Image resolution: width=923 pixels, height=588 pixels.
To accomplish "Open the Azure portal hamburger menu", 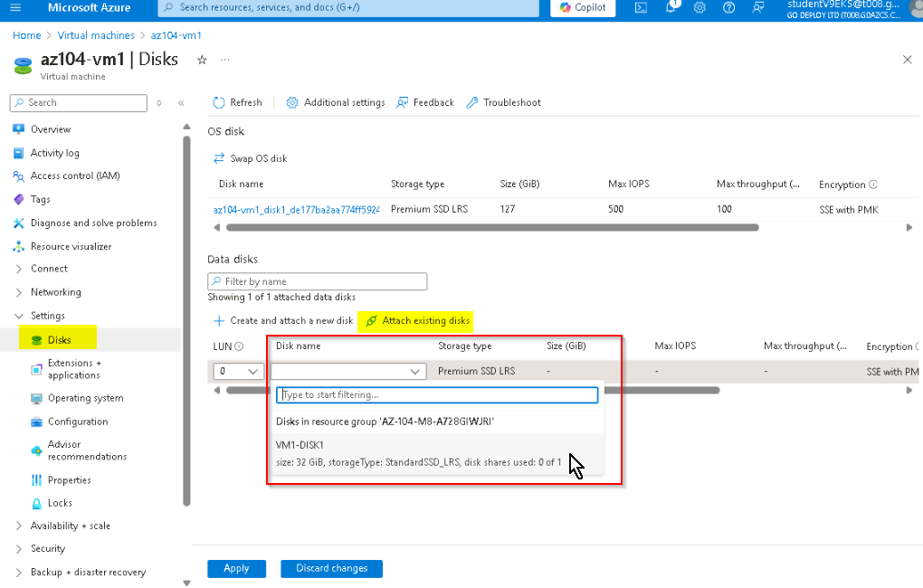I will pos(16,7).
